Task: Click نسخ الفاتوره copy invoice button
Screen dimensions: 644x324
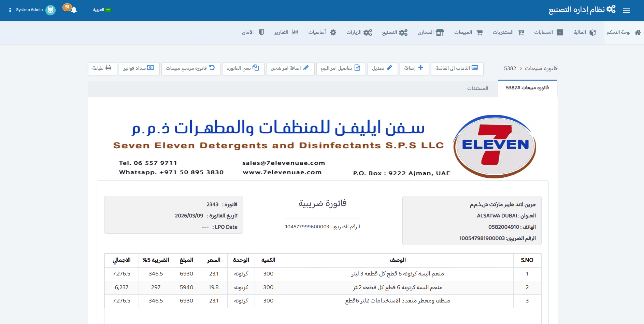Action: click(243, 68)
